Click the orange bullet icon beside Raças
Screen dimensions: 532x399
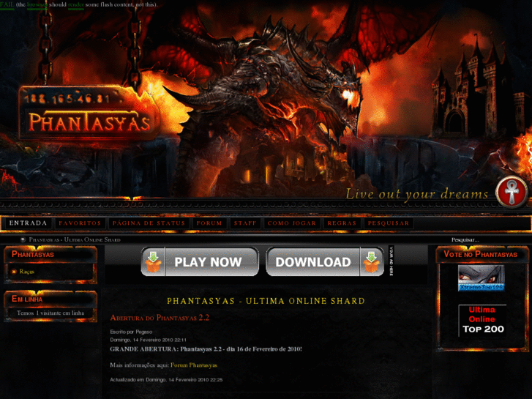coord(14,272)
